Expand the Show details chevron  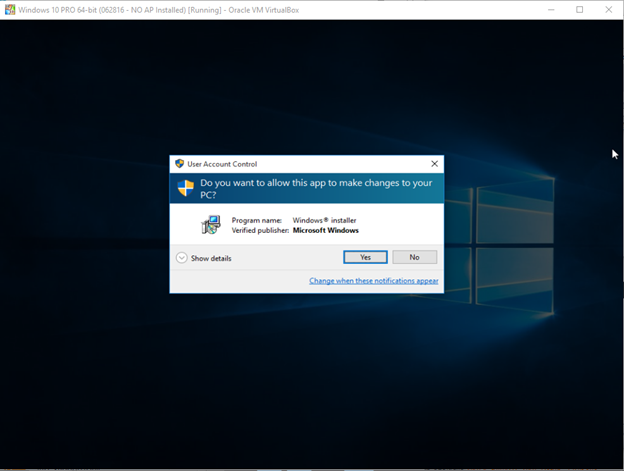(x=181, y=258)
